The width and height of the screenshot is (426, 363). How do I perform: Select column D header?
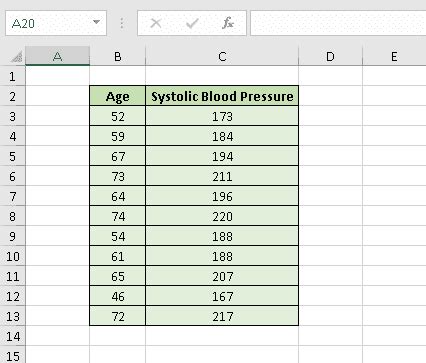tap(330, 56)
